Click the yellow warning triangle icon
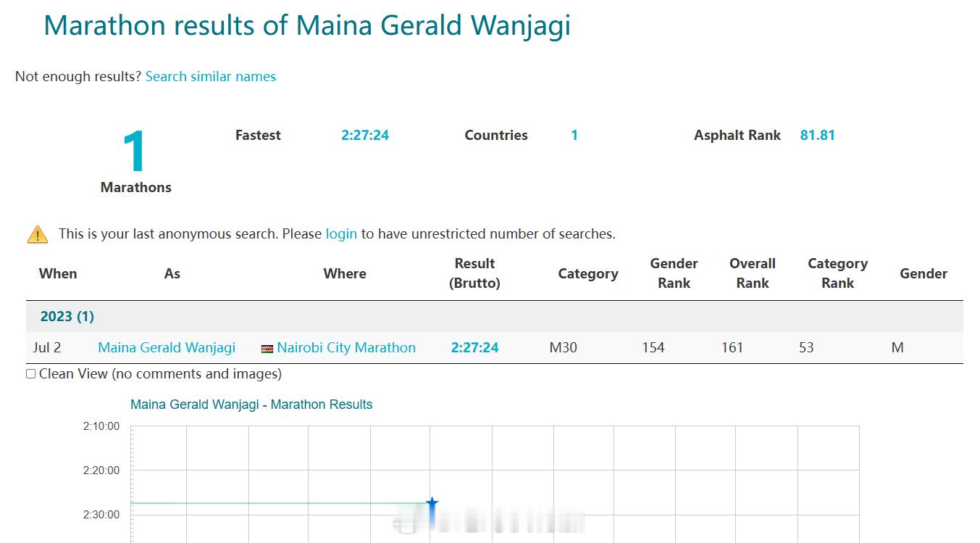980x543 pixels. (38, 234)
